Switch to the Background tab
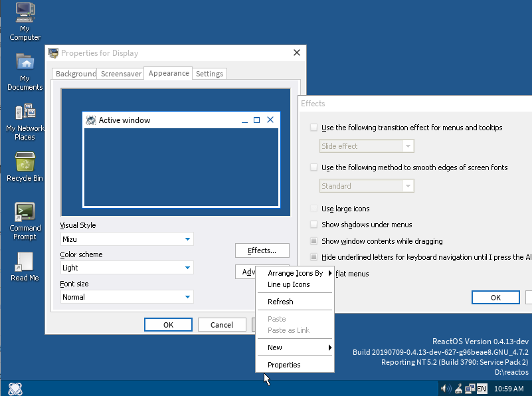The image size is (532, 396). [74, 74]
